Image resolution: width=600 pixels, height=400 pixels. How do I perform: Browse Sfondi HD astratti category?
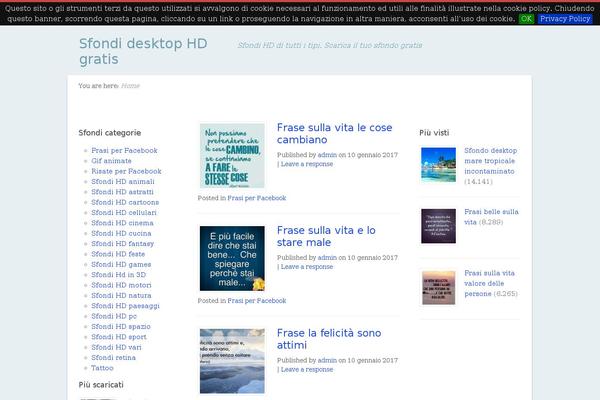[x=122, y=192]
